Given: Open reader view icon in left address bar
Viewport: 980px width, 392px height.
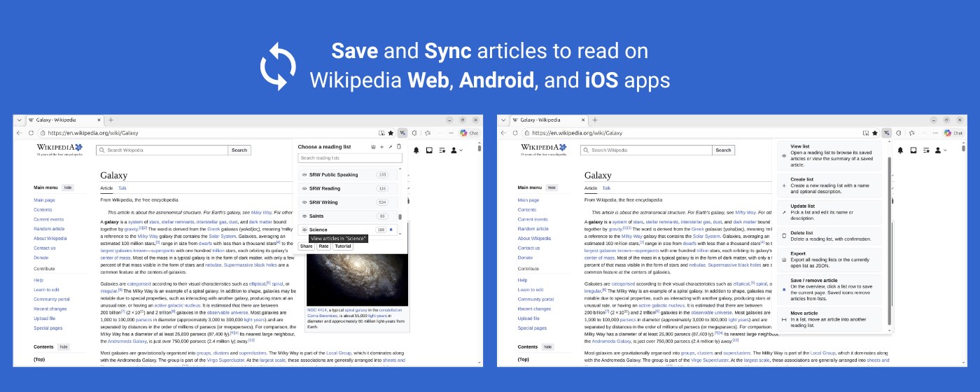Looking at the screenshot, I should coord(381,132).
